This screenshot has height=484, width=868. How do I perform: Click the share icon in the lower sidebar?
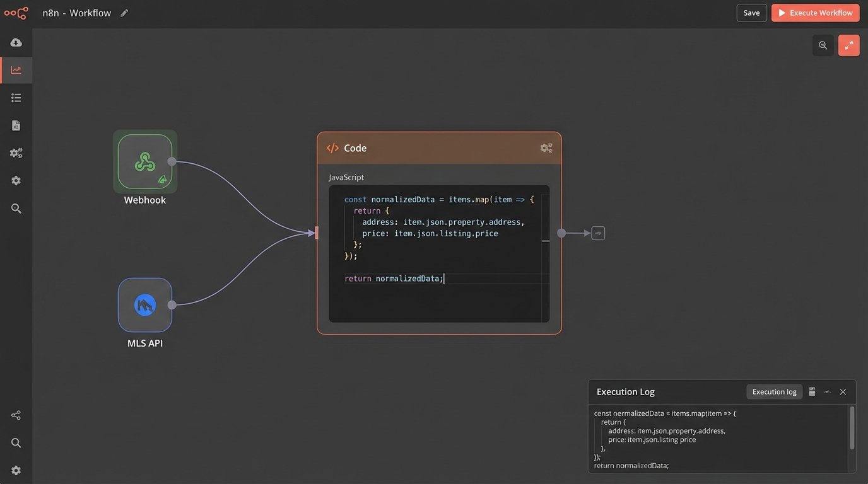(16, 415)
